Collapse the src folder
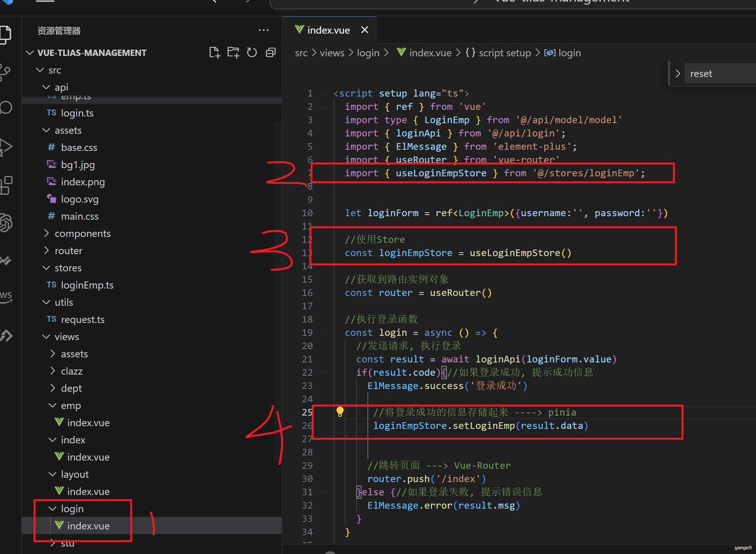The image size is (756, 554). [x=40, y=70]
